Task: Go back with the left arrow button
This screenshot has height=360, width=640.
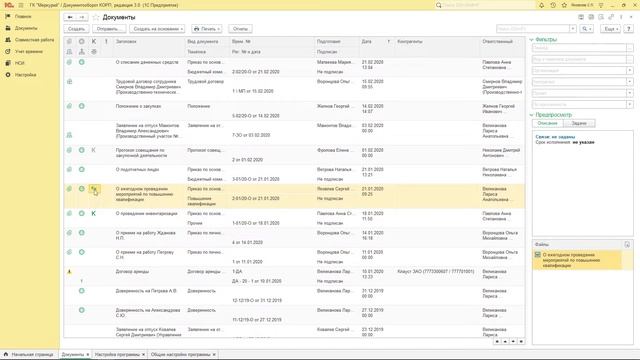Action: coord(70,17)
